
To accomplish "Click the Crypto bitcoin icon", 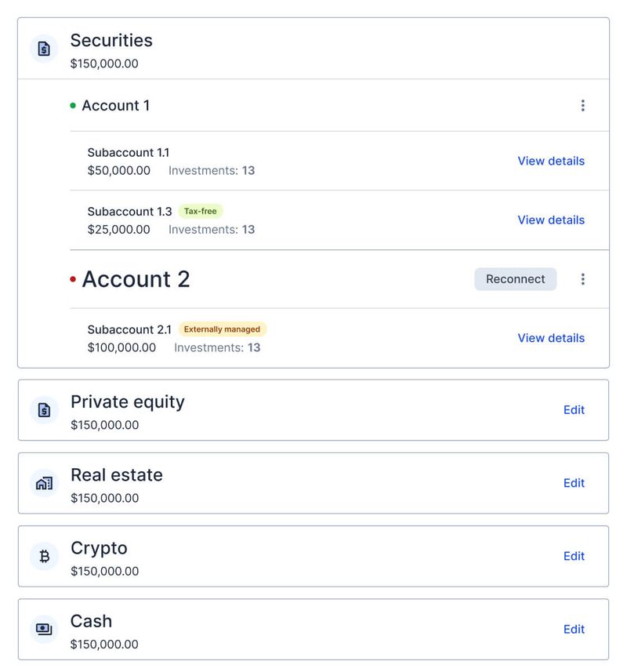I will click(x=44, y=556).
